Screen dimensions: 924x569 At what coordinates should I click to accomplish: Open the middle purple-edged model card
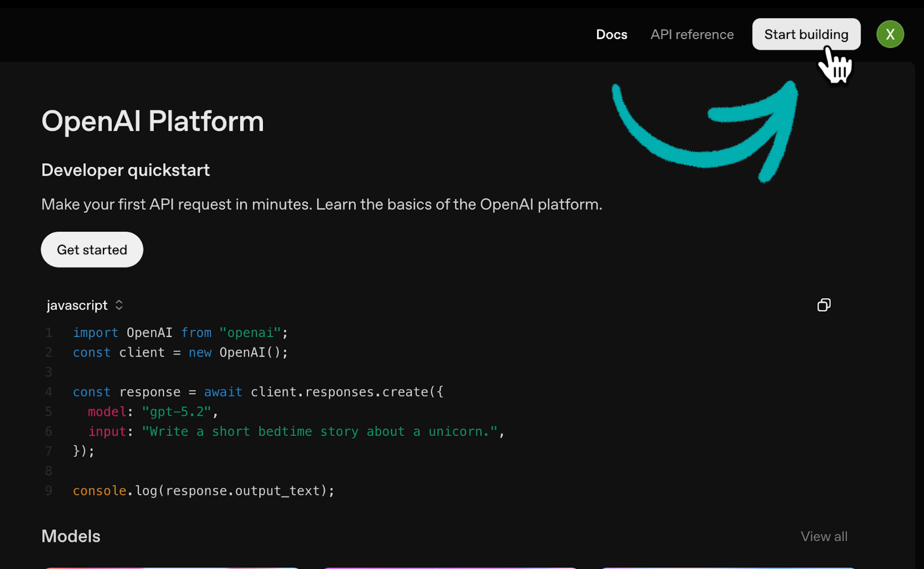(450, 568)
